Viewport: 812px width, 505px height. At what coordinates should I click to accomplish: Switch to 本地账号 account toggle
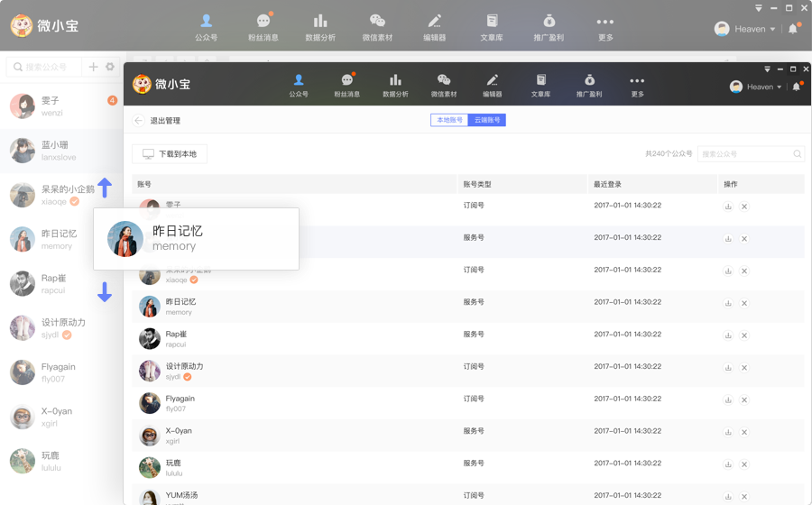[x=449, y=120]
